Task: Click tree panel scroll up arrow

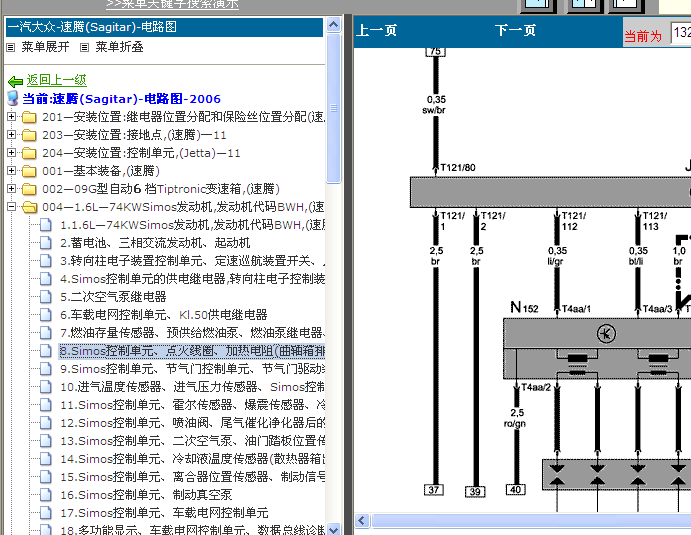Action: [x=334, y=25]
